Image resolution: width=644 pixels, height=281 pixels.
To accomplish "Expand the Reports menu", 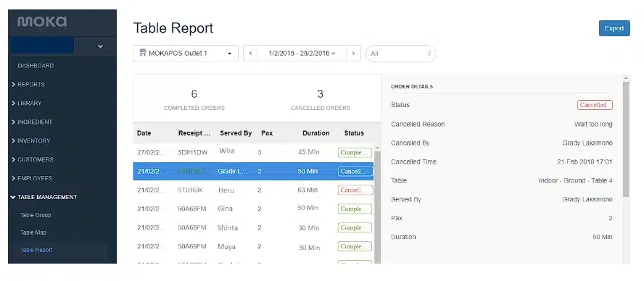I will 30,85.
